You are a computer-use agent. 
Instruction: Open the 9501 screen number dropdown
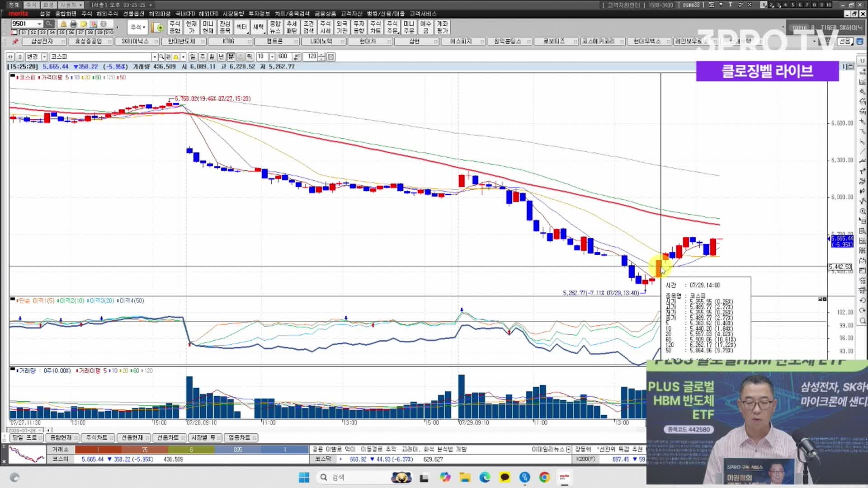[40, 23]
